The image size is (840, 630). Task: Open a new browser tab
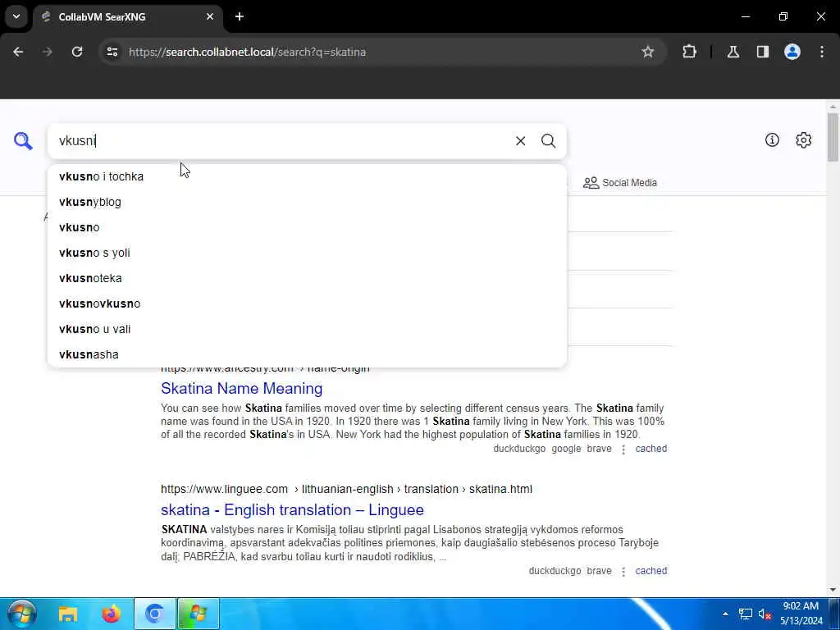240,16
